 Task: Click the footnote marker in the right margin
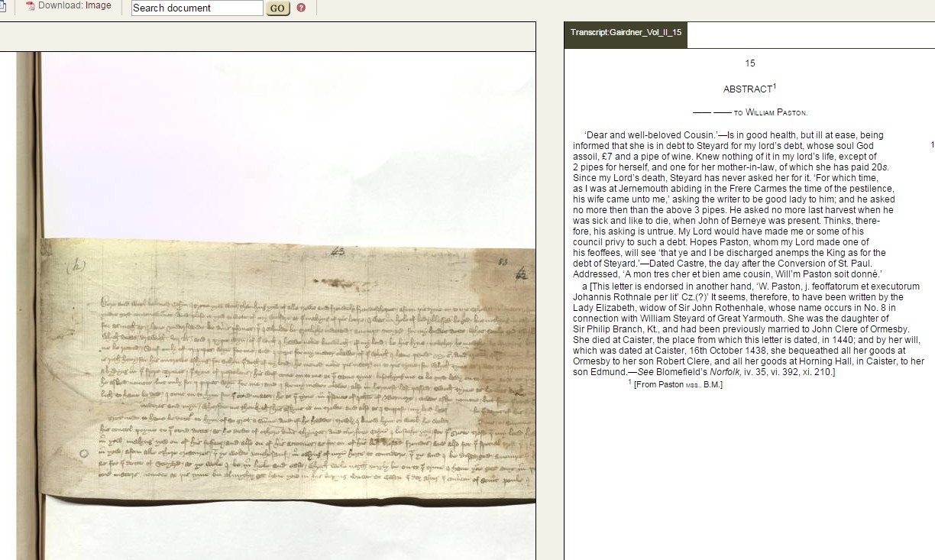click(x=932, y=144)
